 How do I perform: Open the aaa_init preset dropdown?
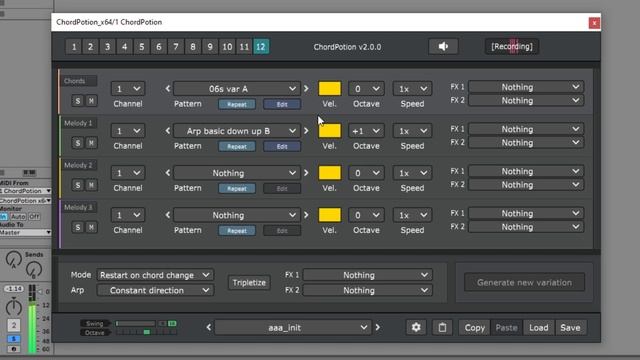click(293, 327)
